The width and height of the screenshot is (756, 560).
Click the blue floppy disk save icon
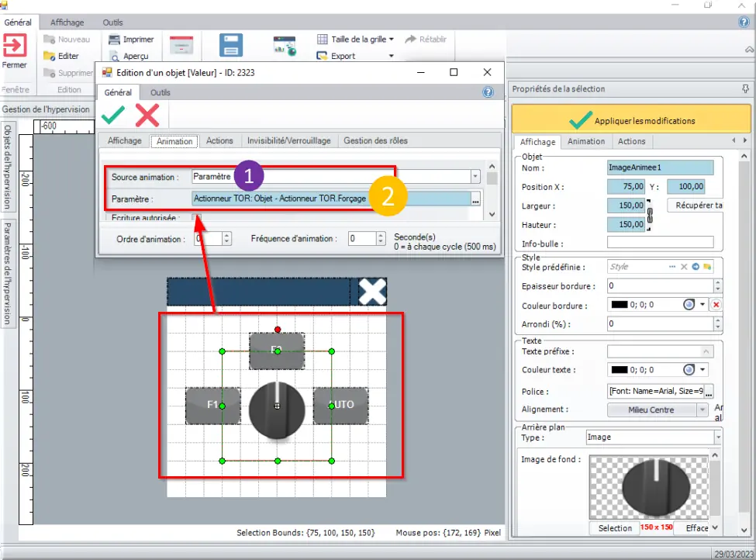point(231,45)
